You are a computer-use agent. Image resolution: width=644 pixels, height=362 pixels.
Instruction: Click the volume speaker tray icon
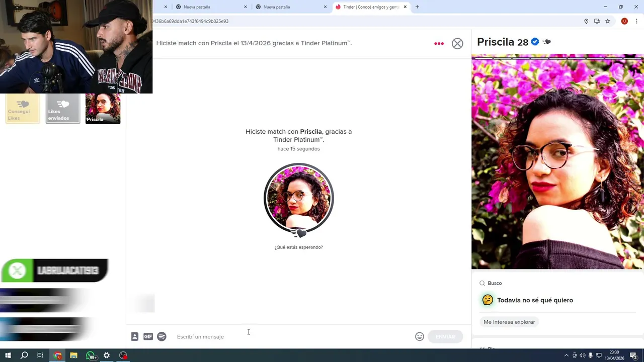pos(582,355)
